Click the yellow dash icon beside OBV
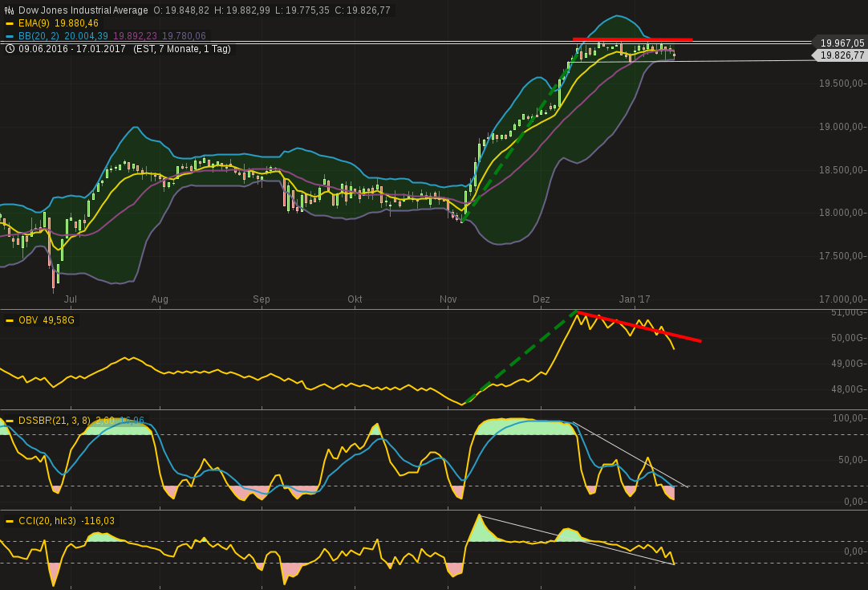This screenshot has width=868, height=590. 9,319
